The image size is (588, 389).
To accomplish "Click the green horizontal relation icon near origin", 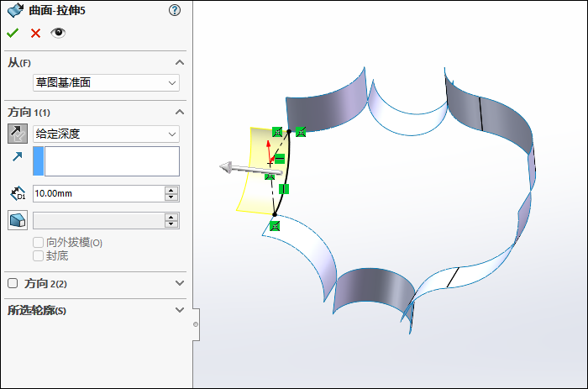I will [x=280, y=159].
